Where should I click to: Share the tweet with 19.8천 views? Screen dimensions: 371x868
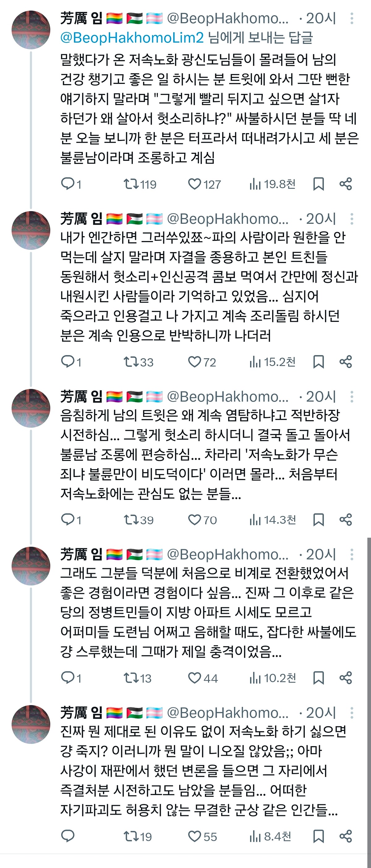click(x=346, y=184)
